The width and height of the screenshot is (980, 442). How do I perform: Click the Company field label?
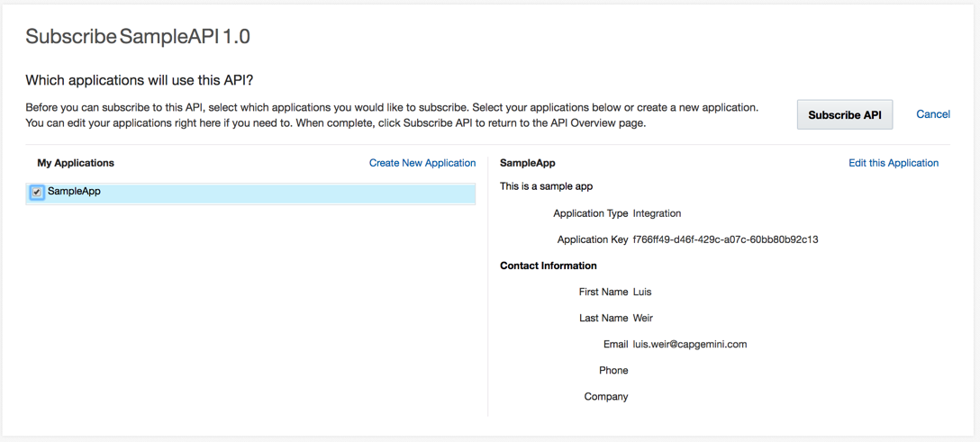pyautogui.click(x=606, y=396)
